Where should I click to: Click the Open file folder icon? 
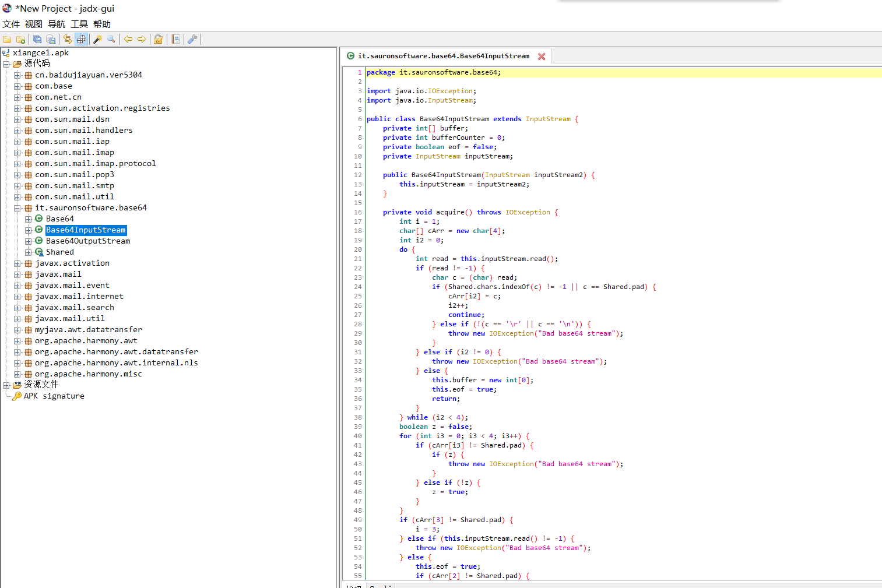(x=7, y=40)
